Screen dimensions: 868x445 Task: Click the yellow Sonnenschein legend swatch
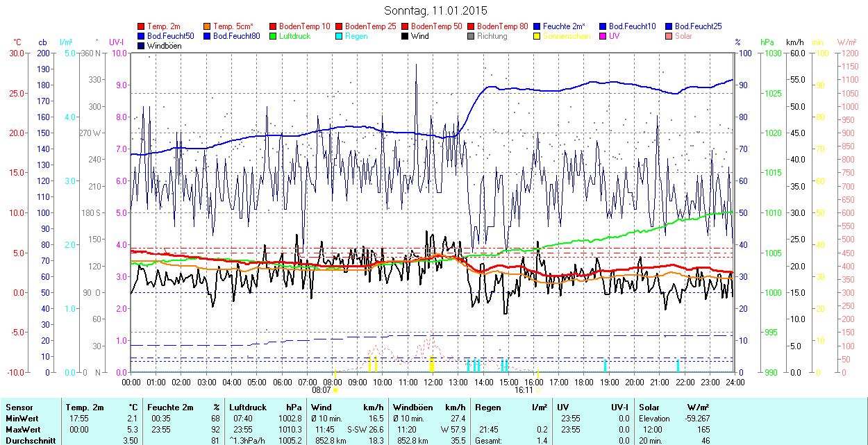(x=537, y=36)
